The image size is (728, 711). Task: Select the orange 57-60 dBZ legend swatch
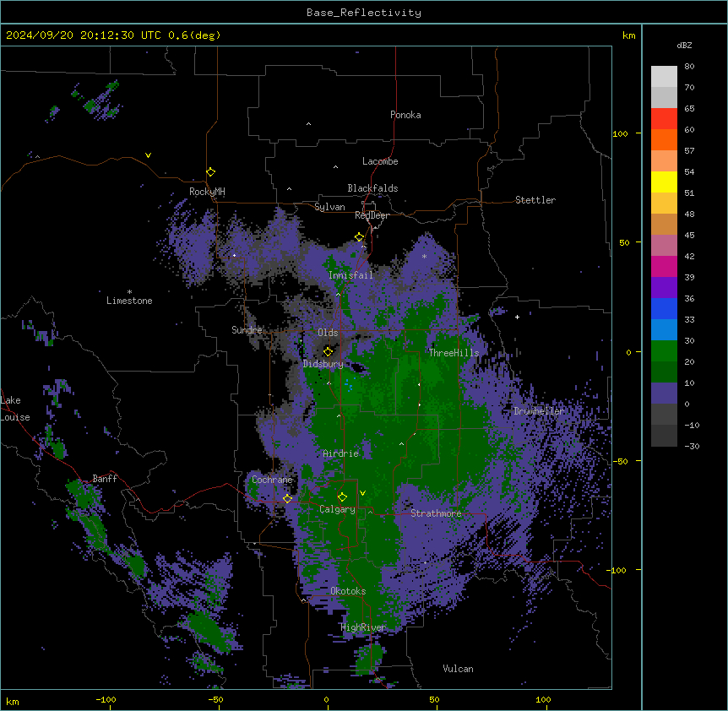[664, 139]
